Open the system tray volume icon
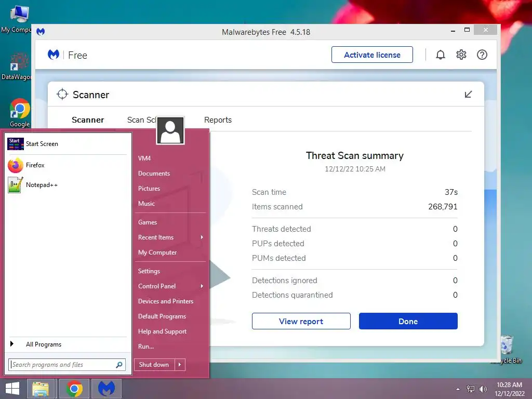Viewport: 532px width, 399px height. point(483,389)
